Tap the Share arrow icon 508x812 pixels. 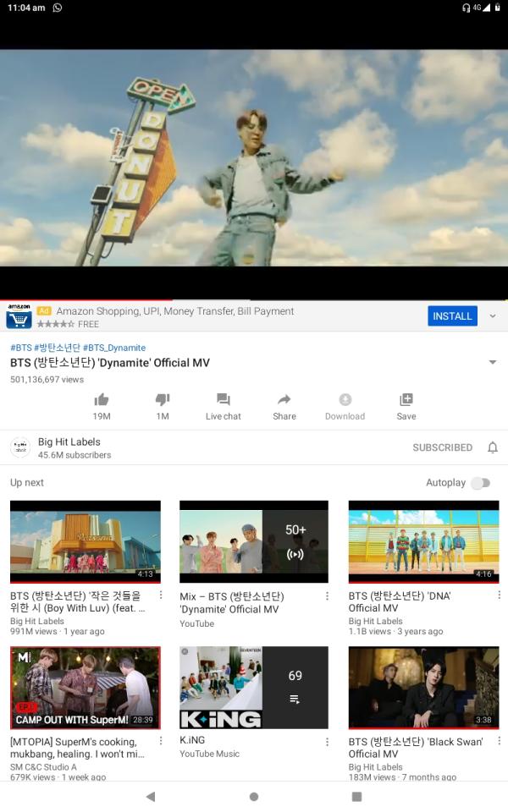[284, 399]
